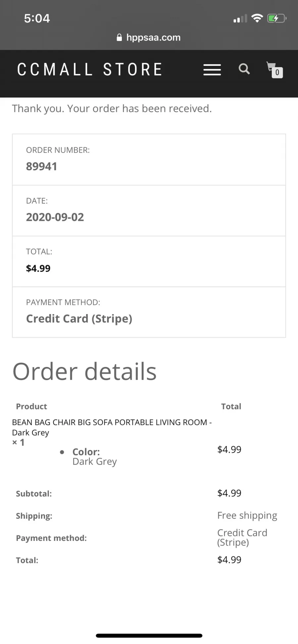The image size is (298, 644).
Task: Tap the Wi-Fi status icon
Action: coord(257,18)
